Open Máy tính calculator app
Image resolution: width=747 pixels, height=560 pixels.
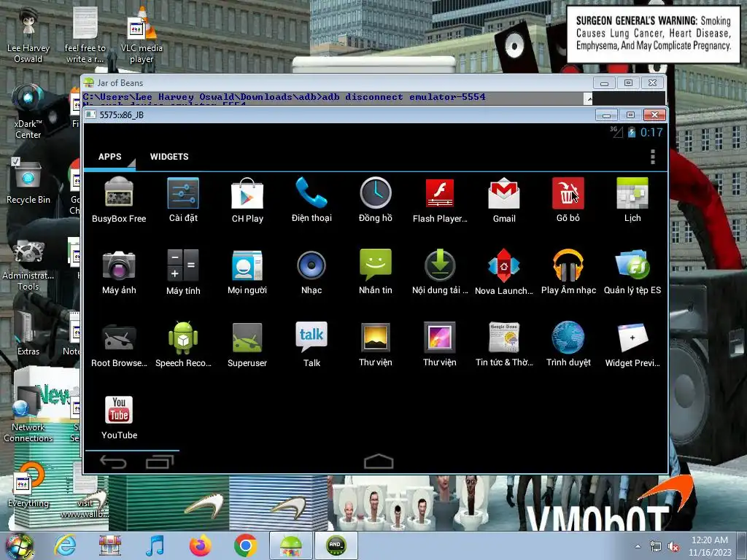coord(183,273)
